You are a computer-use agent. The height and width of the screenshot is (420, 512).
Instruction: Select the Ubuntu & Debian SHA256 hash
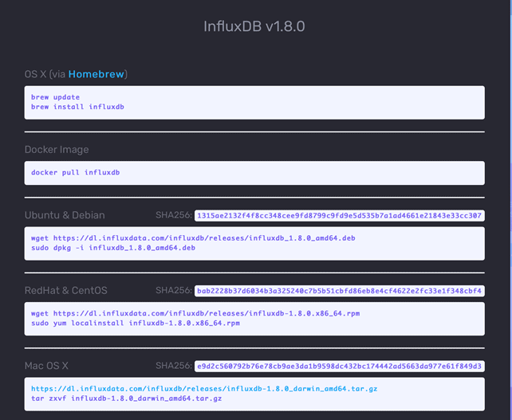(339, 216)
